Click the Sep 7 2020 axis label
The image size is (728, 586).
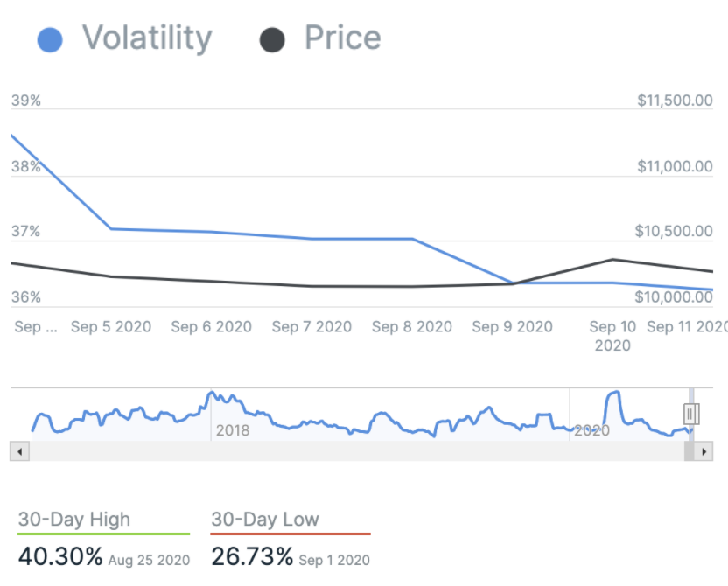pyautogui.click(x=311, y=327)
